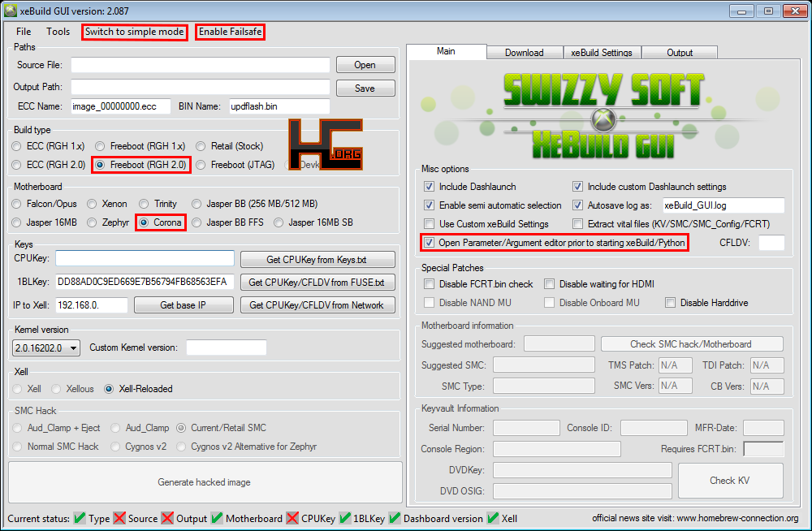Click the Swizzy Soft xeBuild GUI logo

pos(604,115)
